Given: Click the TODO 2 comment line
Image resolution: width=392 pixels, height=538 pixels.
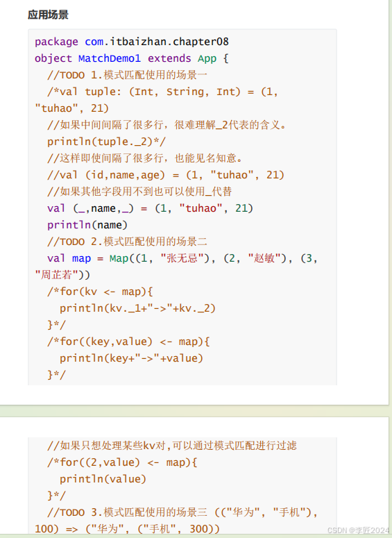Looking at the screenshot, I should tap(127, 242).
